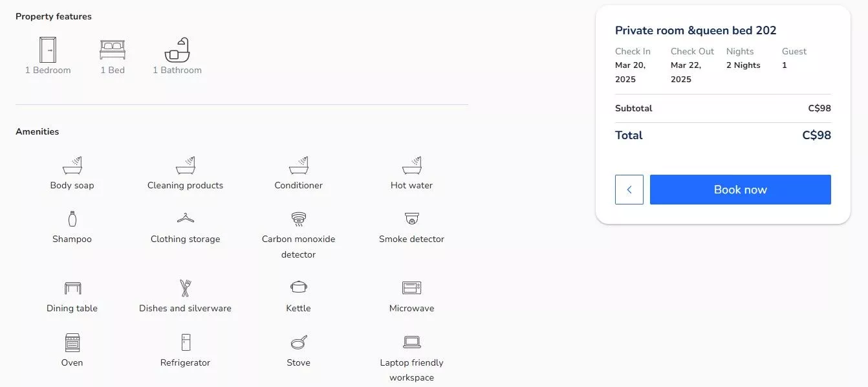Click the Oven icon

(72, 342)
